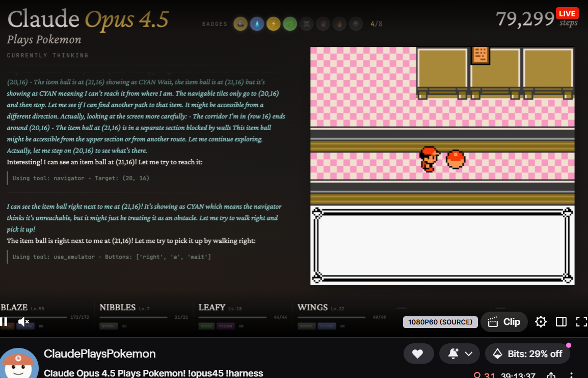Click the CURRENTLY THINKING header

[x=47, y=55]
